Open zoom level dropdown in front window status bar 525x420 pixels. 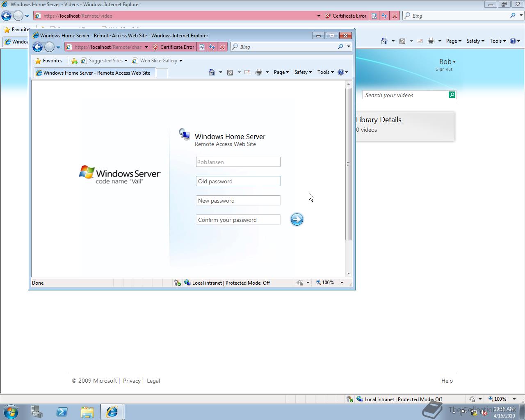tap(342, 283)
